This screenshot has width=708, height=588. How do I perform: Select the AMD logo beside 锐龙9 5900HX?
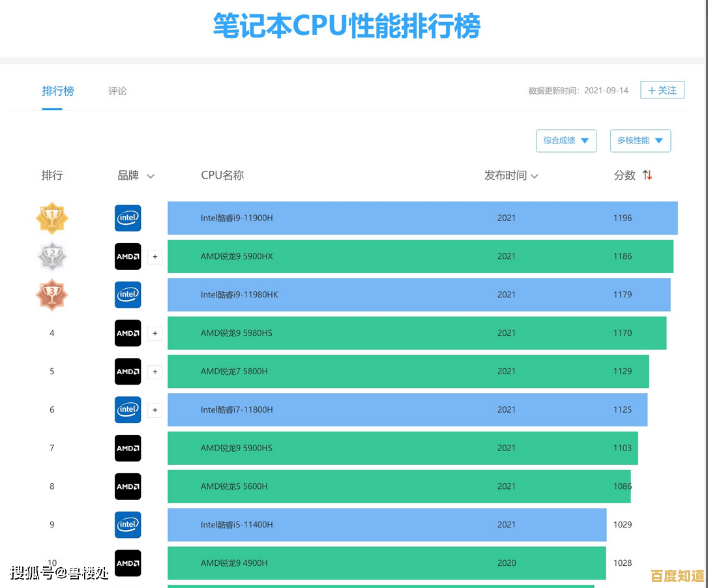128,256
